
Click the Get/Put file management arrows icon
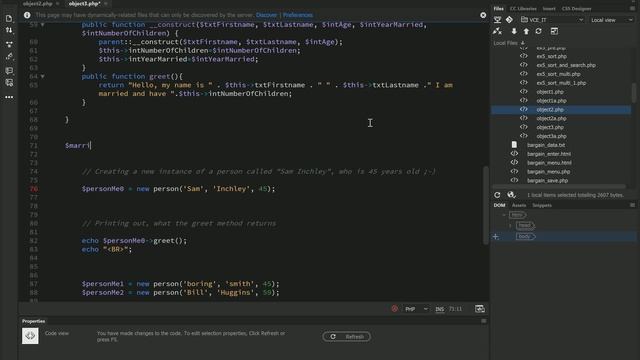point(9,30)
